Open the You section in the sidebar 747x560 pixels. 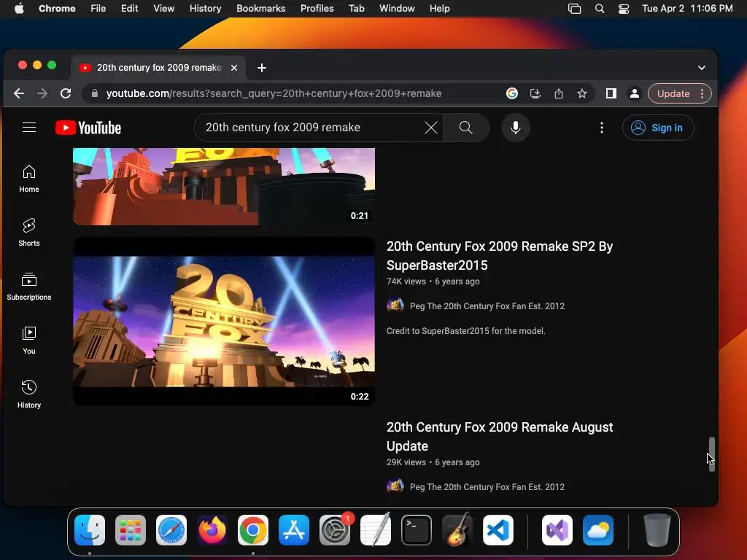click(x=29, y=340)
